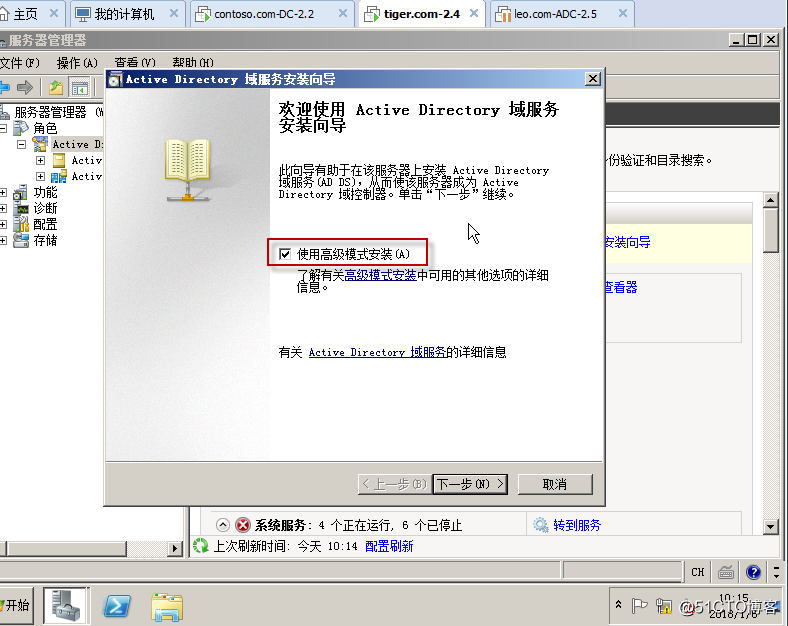Select the 角色 node in the tree
The height and width of the screenshot is (626, 788).
(x=45, y=128)
